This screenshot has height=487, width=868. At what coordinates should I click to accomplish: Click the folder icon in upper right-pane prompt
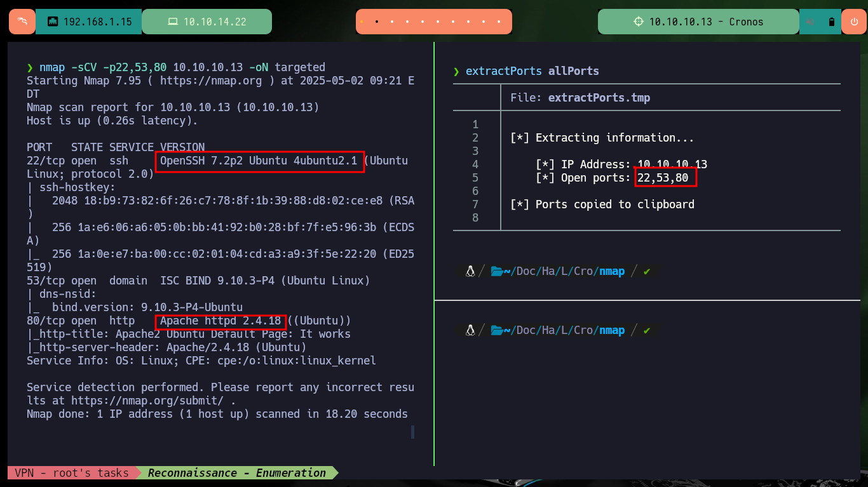point(498,271)
